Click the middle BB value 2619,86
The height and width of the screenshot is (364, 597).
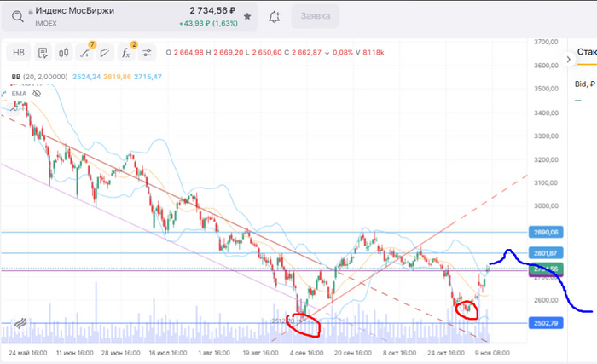[x=118, y=77]
